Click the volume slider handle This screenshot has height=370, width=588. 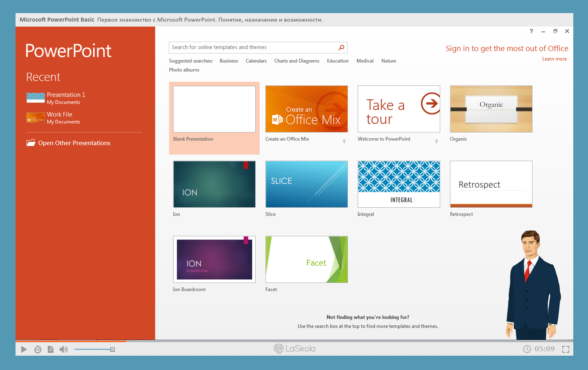[112, 349]
